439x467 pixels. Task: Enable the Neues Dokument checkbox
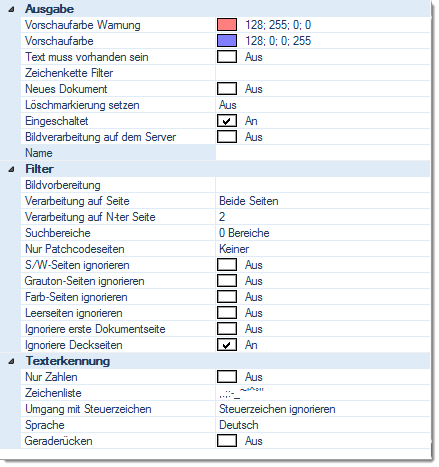click(x=227, y=89)
